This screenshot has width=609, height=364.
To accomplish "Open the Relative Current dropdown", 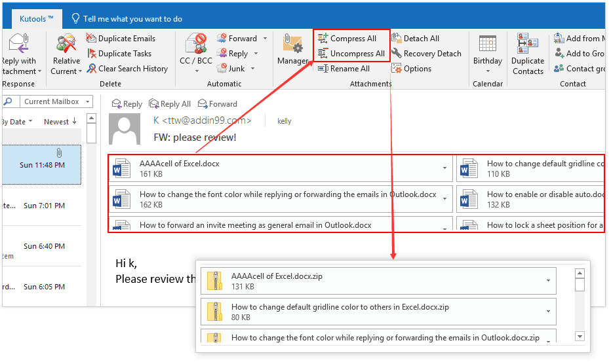I will tap(66, 54).
